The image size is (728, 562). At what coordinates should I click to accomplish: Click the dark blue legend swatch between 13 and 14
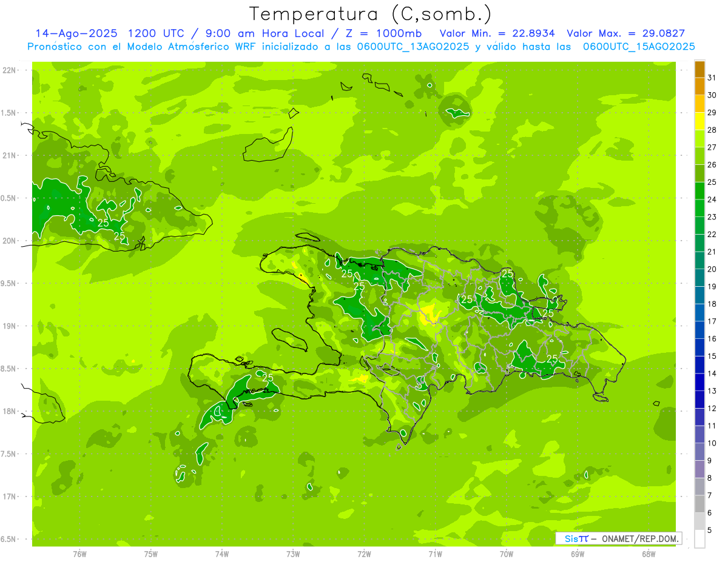point(699,383)
